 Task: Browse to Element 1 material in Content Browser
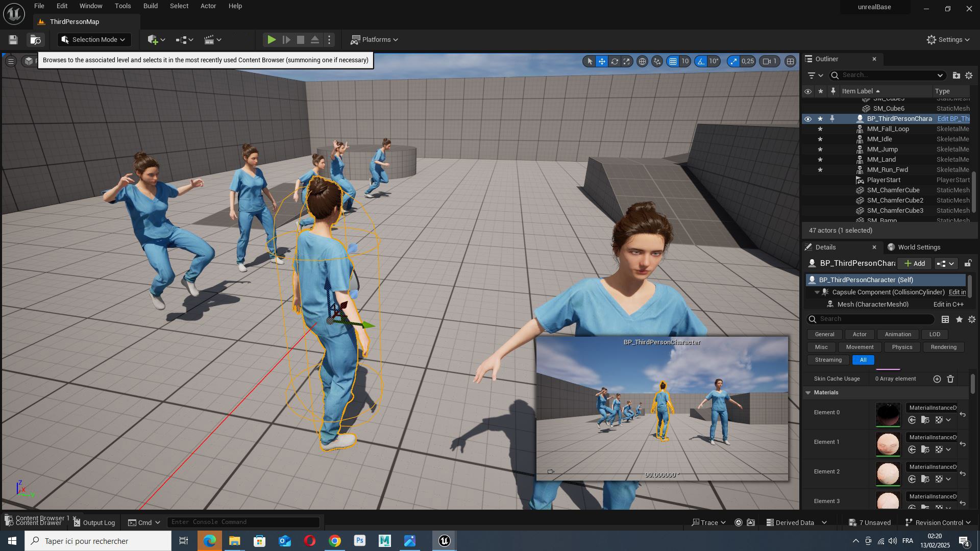pyautogui.click(x=925, y=449)
